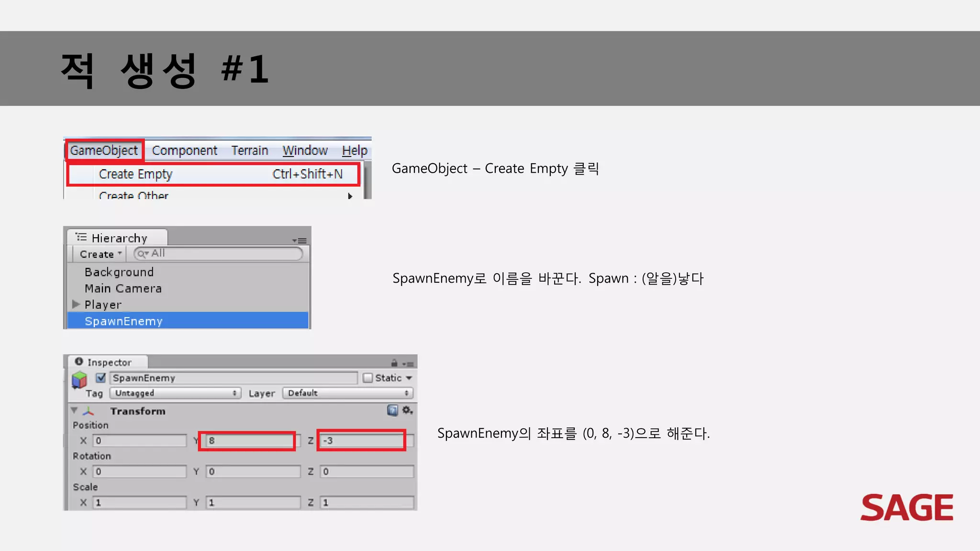Click the Position X field

[x=140, y=441]
